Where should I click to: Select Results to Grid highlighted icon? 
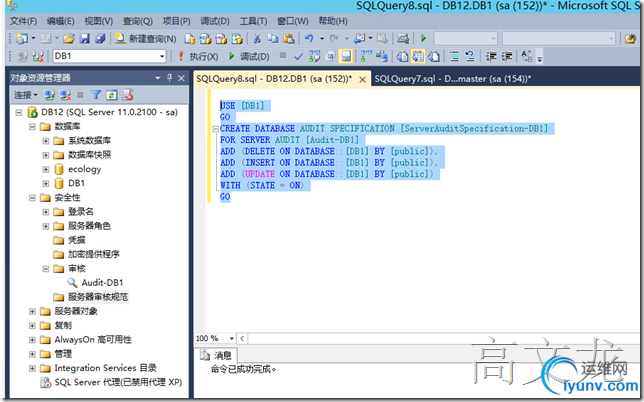(x=418, y=56)
